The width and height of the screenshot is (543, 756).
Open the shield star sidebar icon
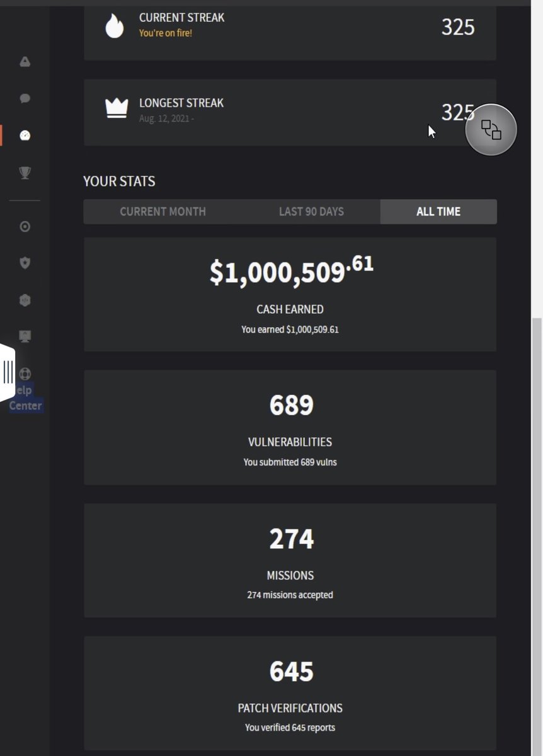click(x=25, y=263)
